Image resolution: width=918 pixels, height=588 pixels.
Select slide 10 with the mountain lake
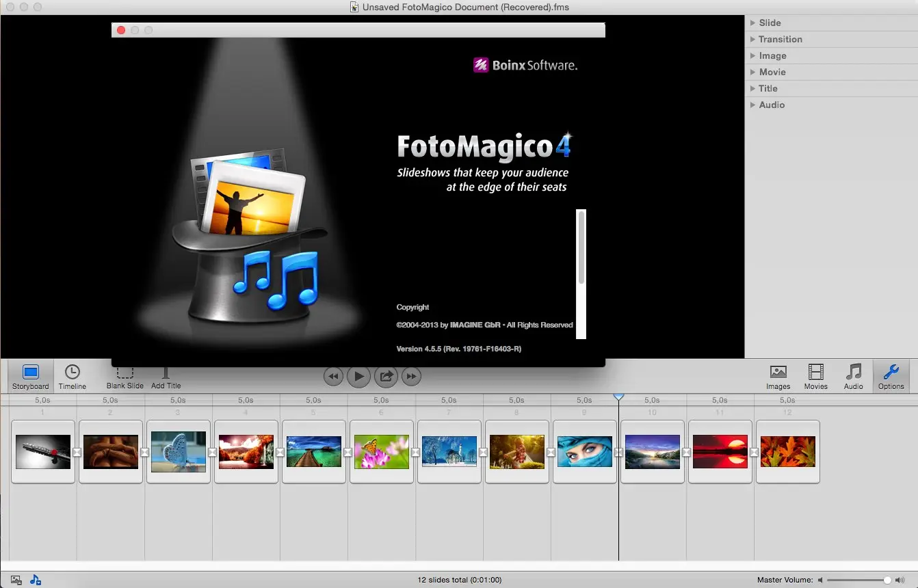click(653, 452)
